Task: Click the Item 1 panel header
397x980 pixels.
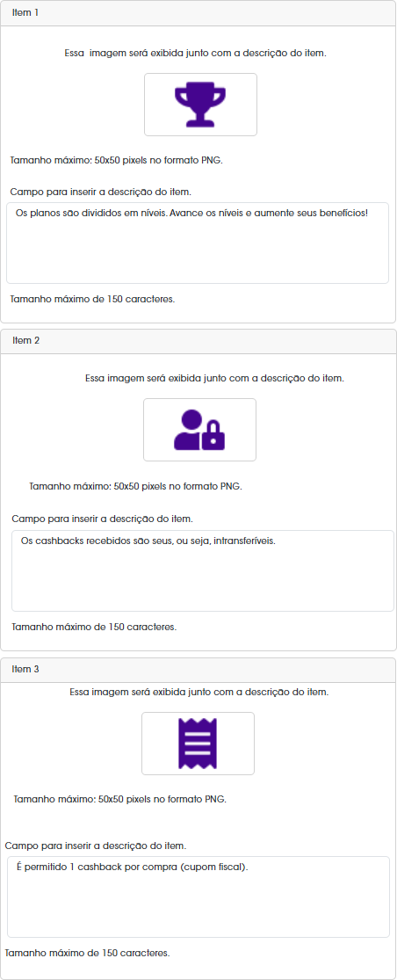Action: (198, 13)
